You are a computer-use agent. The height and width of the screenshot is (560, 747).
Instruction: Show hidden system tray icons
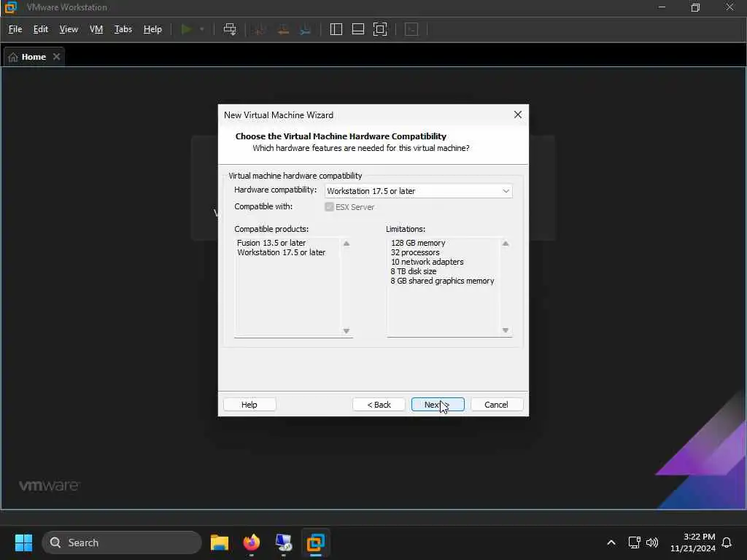click(x=611, y=542)
